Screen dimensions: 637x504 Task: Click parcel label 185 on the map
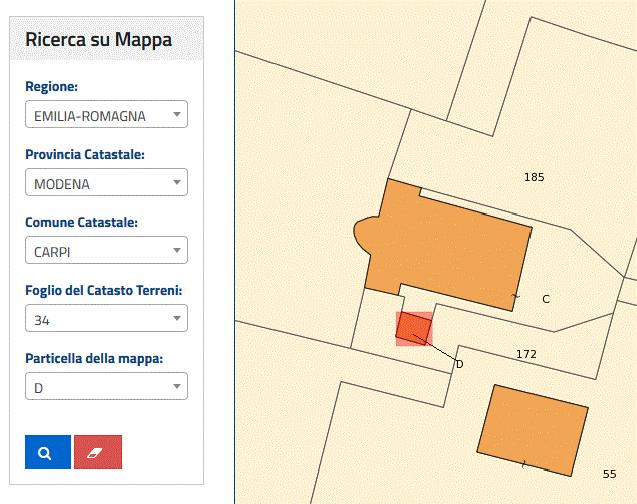coord(534,177)
